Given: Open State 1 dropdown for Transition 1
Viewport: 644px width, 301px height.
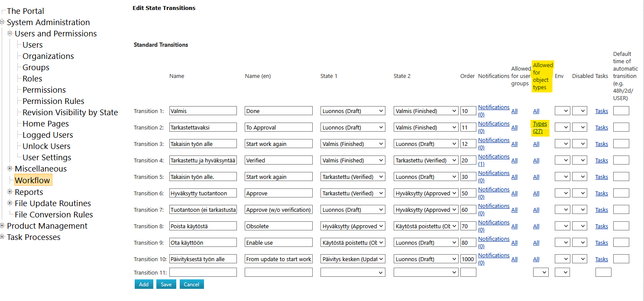Looking at the screenshot, I should (353, 111).
